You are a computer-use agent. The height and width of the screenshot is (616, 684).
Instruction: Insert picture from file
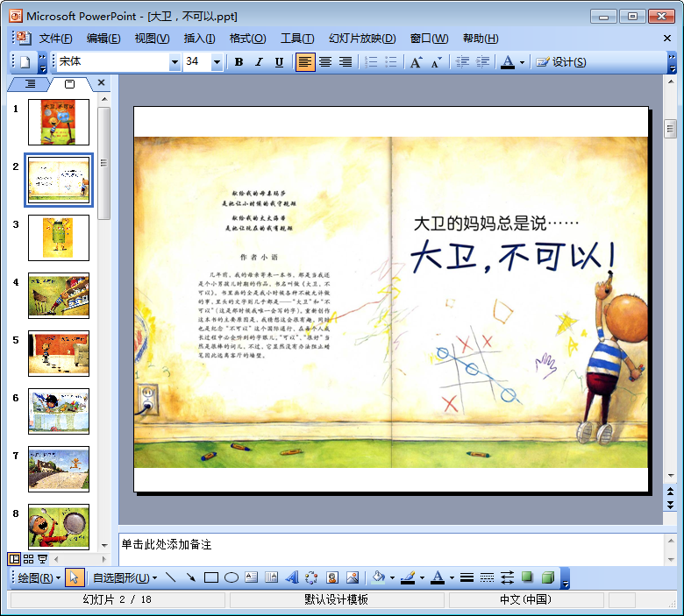click(352, 578)
